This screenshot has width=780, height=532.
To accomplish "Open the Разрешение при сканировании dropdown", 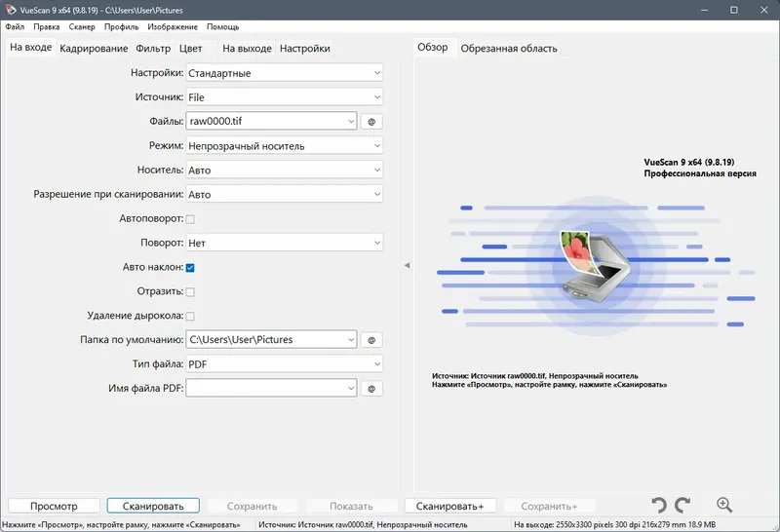I will 285,195.
